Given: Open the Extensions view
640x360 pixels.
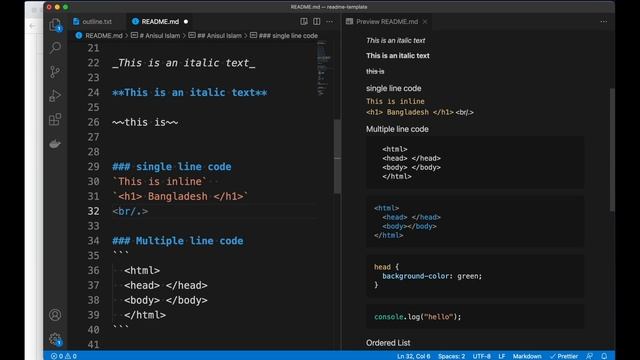Looking at the screenshot, I should pyautogui.click(x=55, y=120).
